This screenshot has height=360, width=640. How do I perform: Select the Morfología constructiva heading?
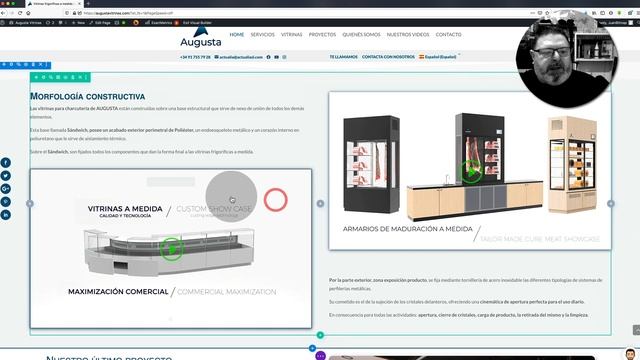[87, 96]
